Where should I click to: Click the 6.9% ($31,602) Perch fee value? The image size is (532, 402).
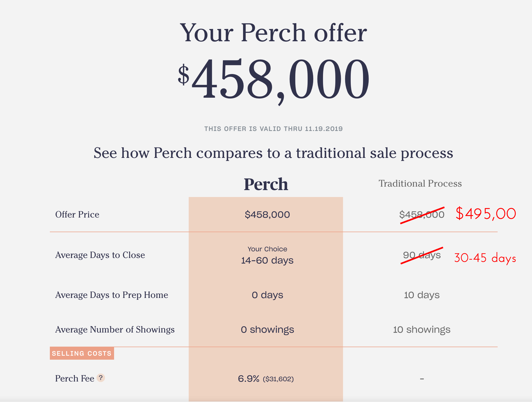point(266,379)
